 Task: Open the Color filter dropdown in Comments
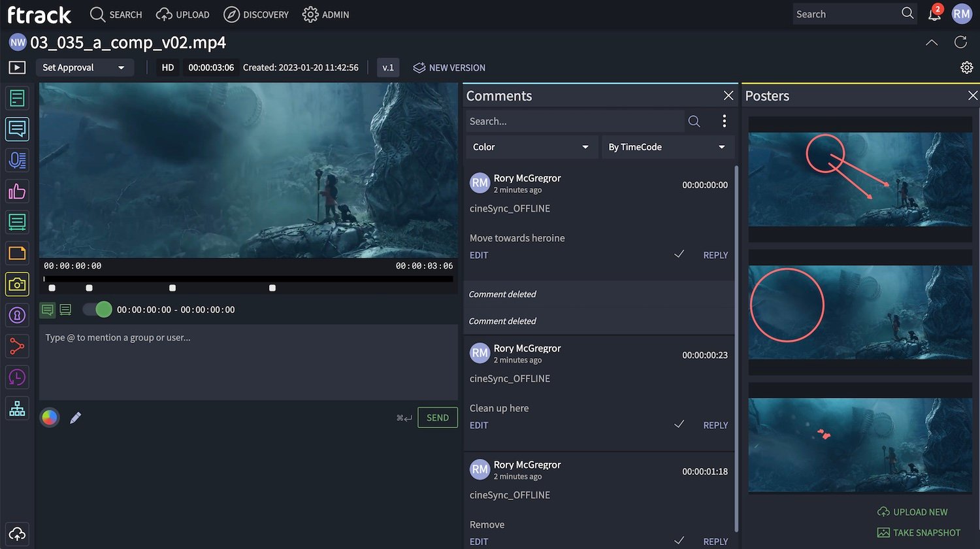click(x=531, y=146)
